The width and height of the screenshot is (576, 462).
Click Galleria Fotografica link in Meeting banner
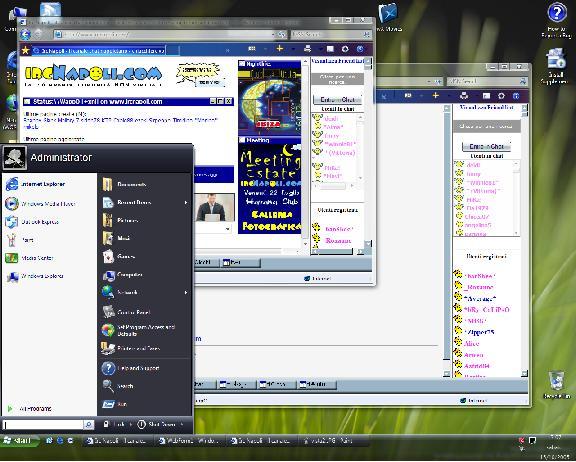(271, 220)
